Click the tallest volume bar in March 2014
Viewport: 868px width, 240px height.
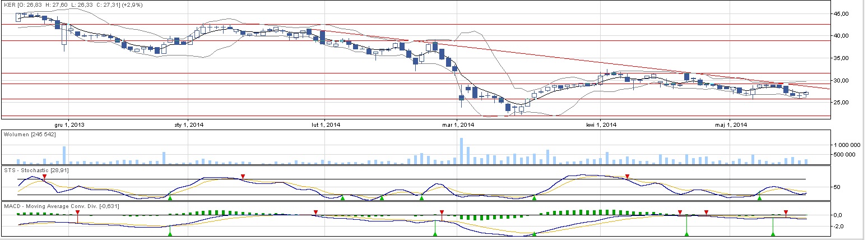(x=462, y=151)
